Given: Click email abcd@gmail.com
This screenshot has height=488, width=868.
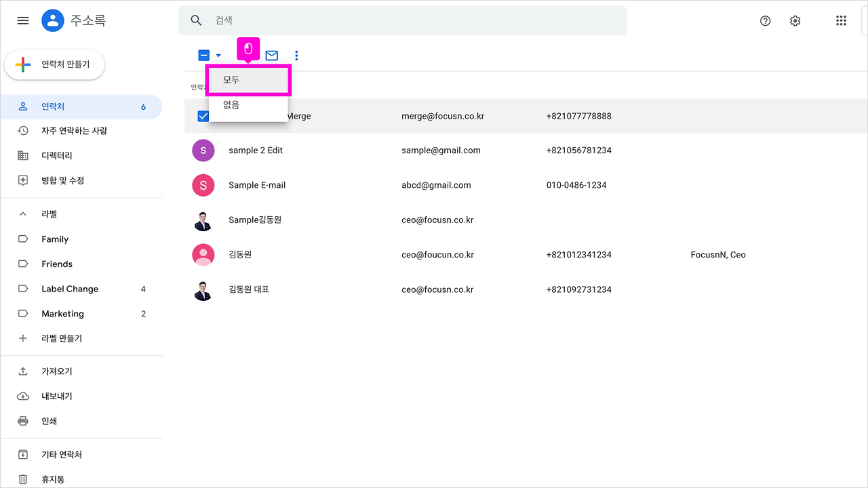Looking at the screenshot, I should 436,185.
